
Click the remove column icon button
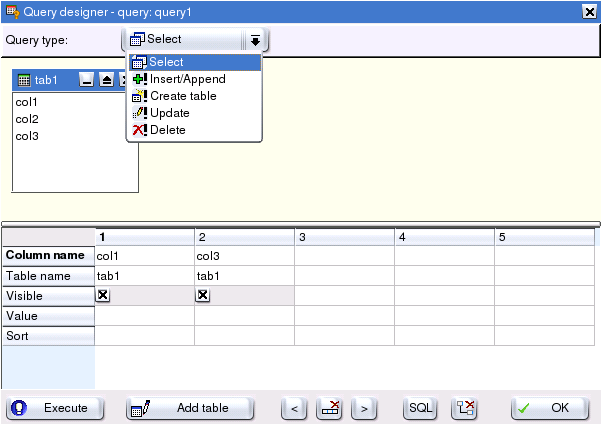coord(329,408)
